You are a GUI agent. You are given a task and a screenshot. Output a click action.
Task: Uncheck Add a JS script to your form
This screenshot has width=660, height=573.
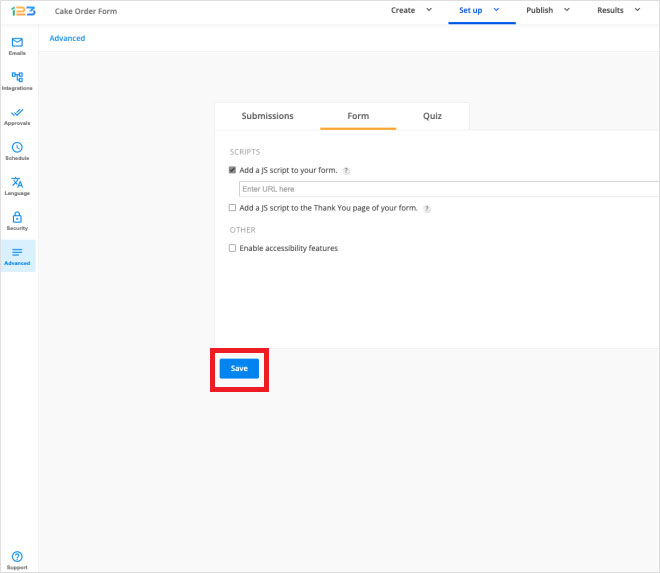point(233,171)
